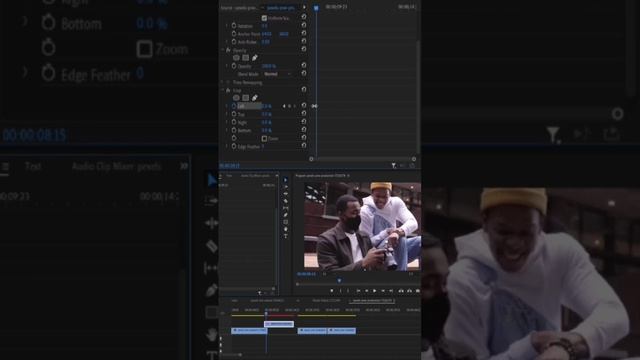
Task: Toggle animation stopwatch for Crop Top
Action: point(234,114)
